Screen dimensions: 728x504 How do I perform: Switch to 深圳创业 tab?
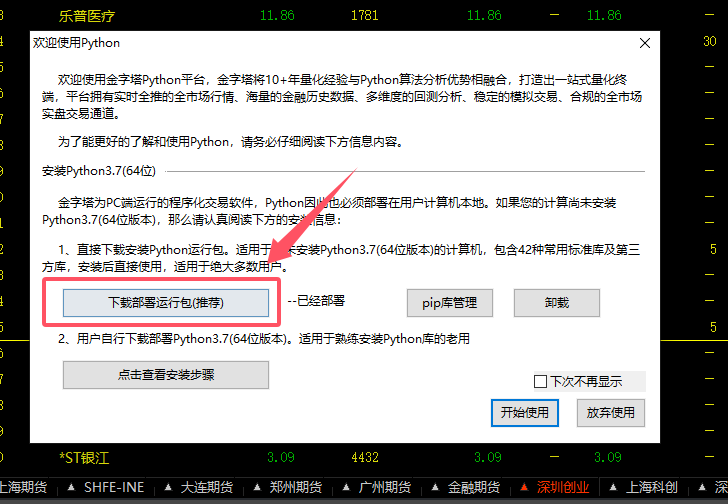pyautogui.click(x=563, y=487)
